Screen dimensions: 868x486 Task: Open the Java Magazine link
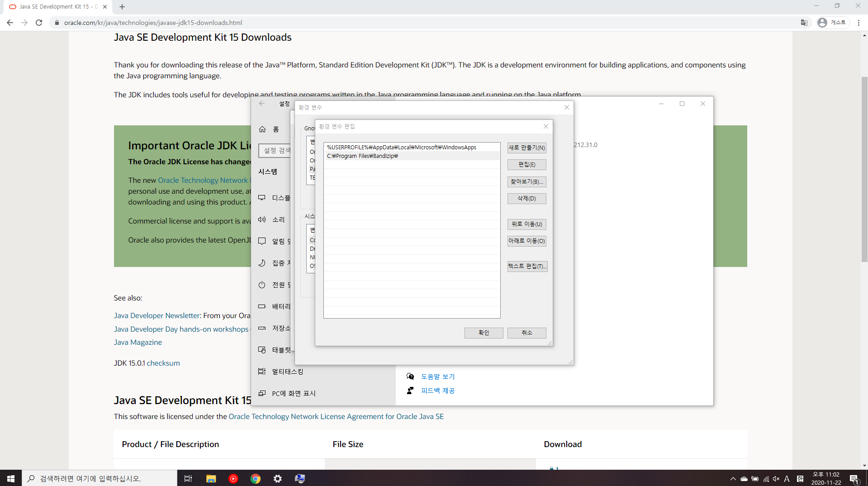click(x=138, y=342)
